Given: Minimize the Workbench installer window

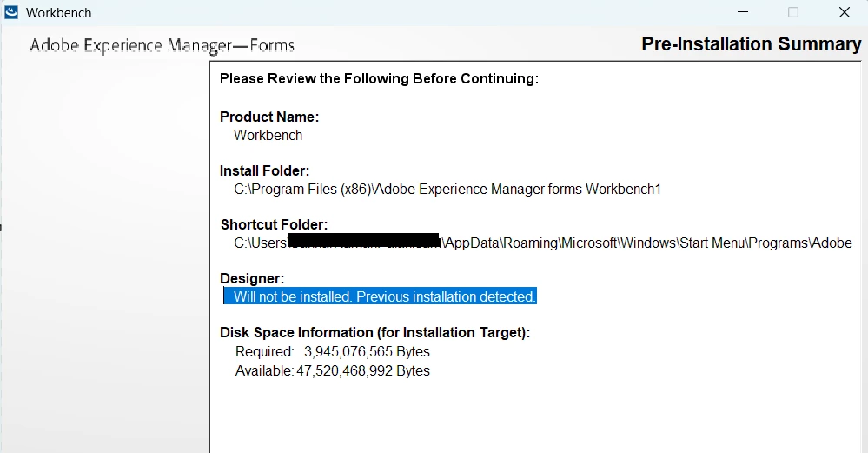Looking at the screenshot, I should (743, 12).
